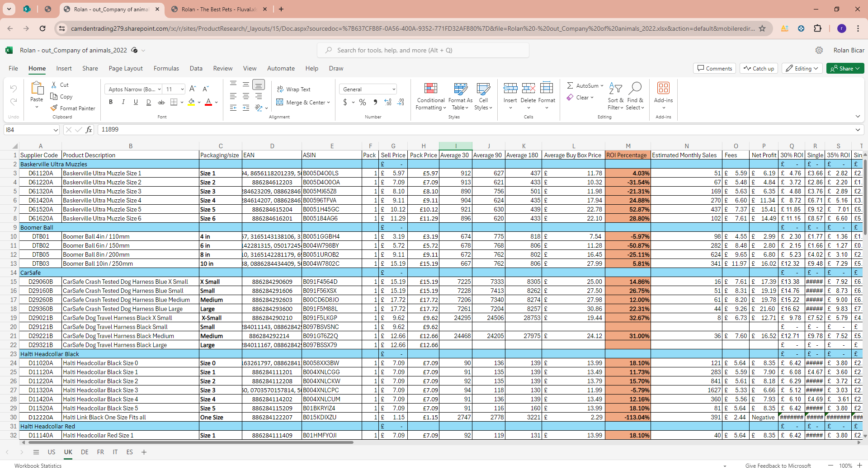Open the Excel settings gear icon
This screenshot has width=868, height=470.
click(819, 50)
